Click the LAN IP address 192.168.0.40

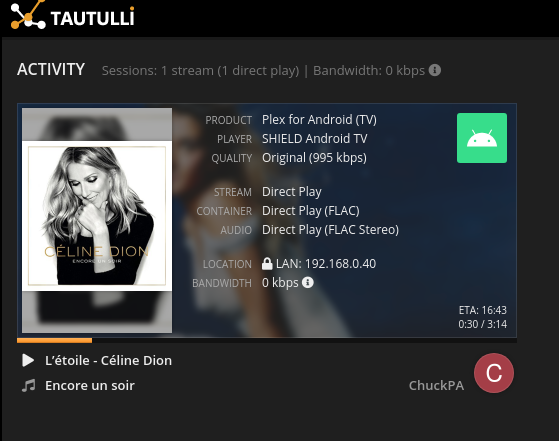click(340, 264)
